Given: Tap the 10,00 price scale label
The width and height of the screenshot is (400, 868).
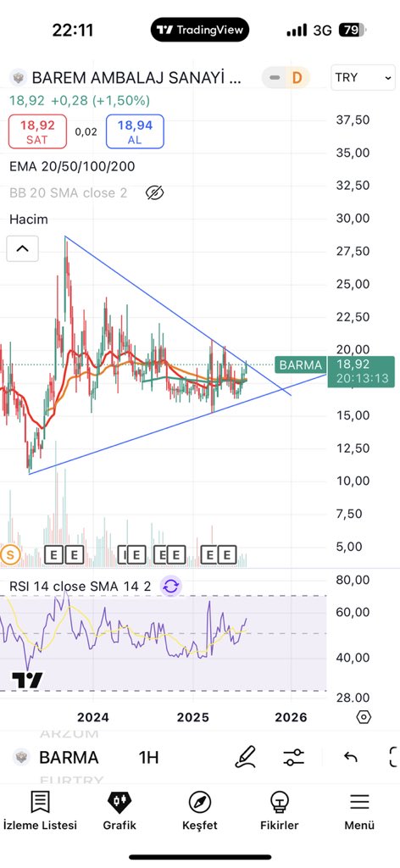Looking at the screenshot, I should [x=353, y=481].
